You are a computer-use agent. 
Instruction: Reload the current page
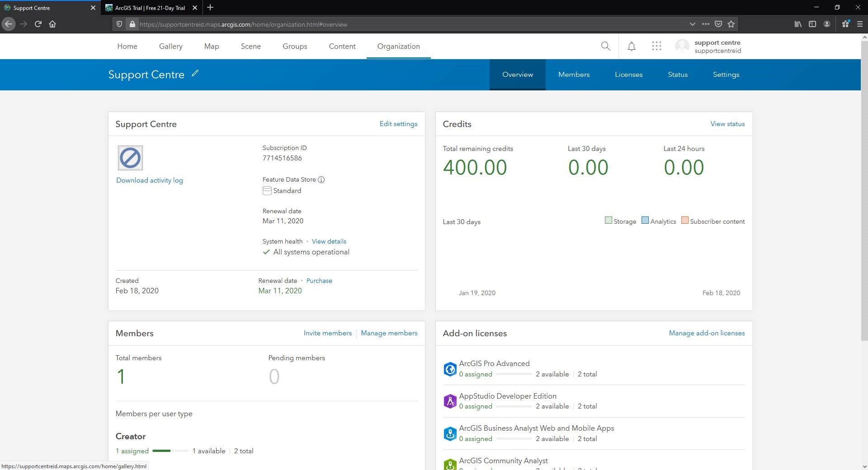point(38,24)
